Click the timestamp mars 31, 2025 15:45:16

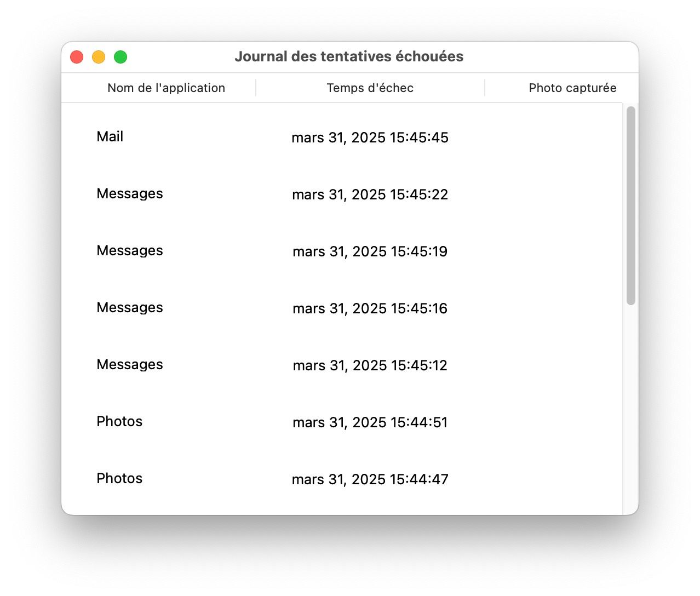370,308
